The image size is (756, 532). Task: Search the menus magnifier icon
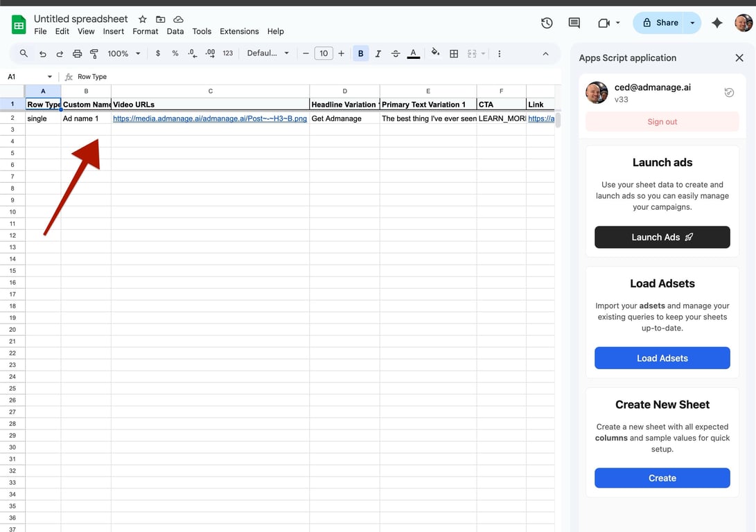23,53
